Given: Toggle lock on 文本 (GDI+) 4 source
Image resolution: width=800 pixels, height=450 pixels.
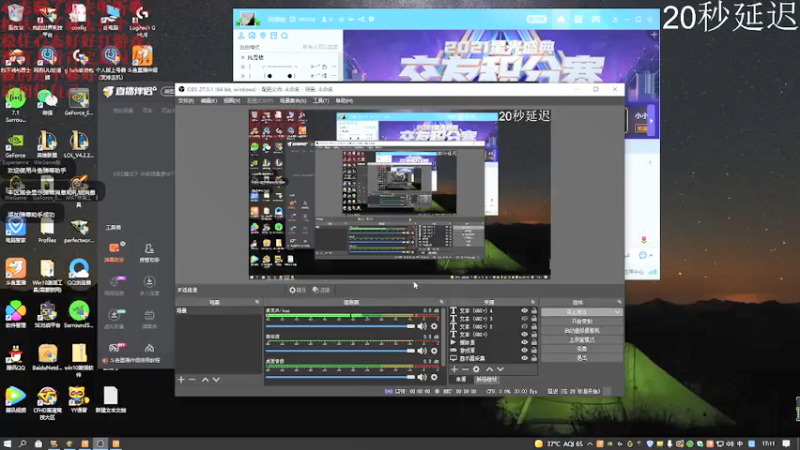Looking at the screenshot, I should [534, 311].
